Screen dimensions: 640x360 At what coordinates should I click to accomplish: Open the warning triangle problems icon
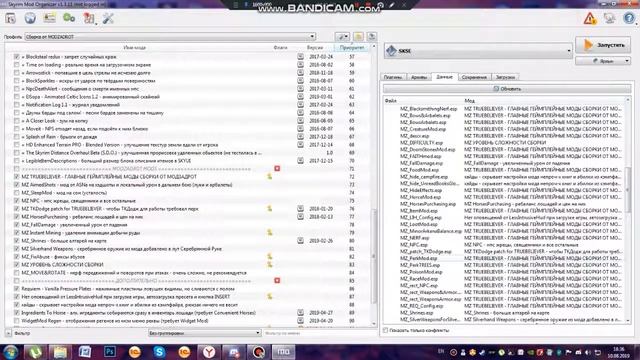[x=590, y=18]
